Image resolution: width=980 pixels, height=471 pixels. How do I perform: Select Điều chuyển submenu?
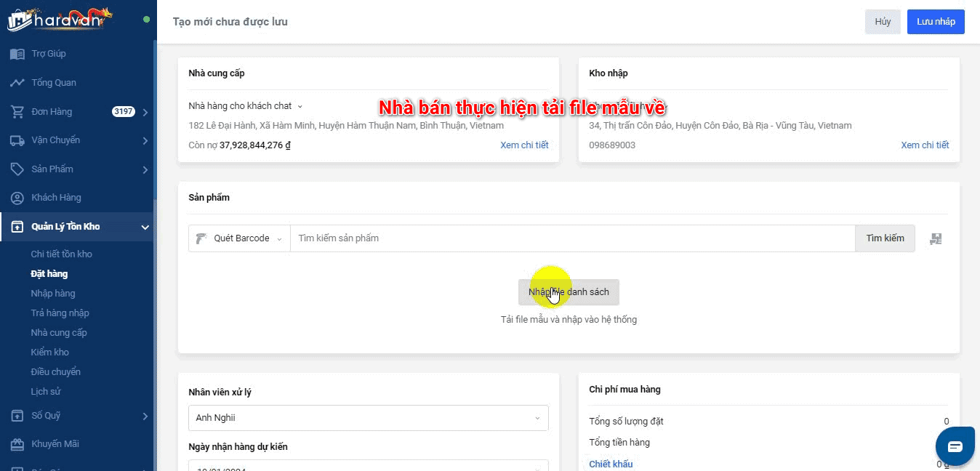pyautogui.click(x=56, y=372)
